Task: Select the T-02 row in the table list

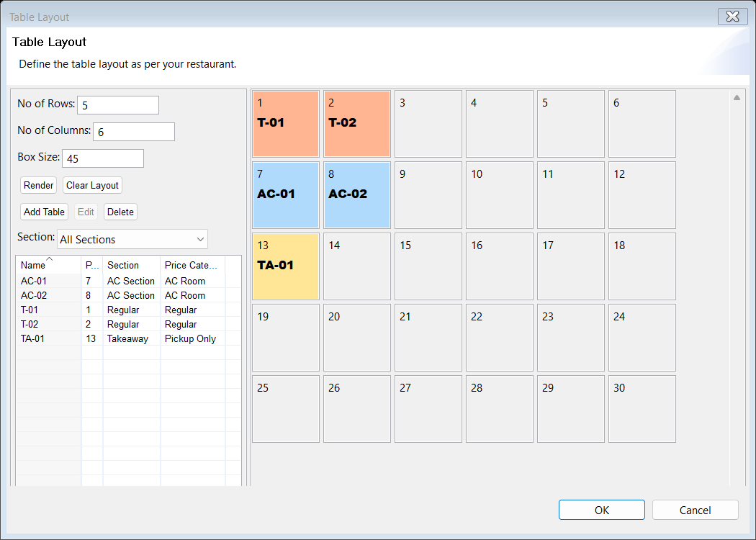Action: point(128,324)
